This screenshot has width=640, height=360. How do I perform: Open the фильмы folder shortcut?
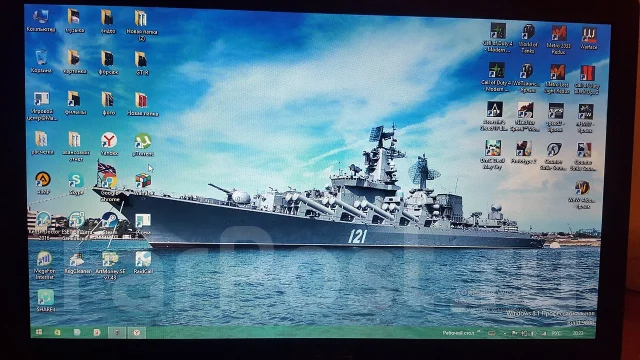[75, 103]
